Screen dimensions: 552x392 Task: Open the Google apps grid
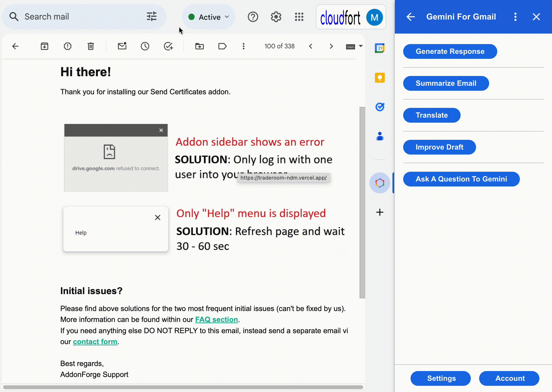point(299,17)
